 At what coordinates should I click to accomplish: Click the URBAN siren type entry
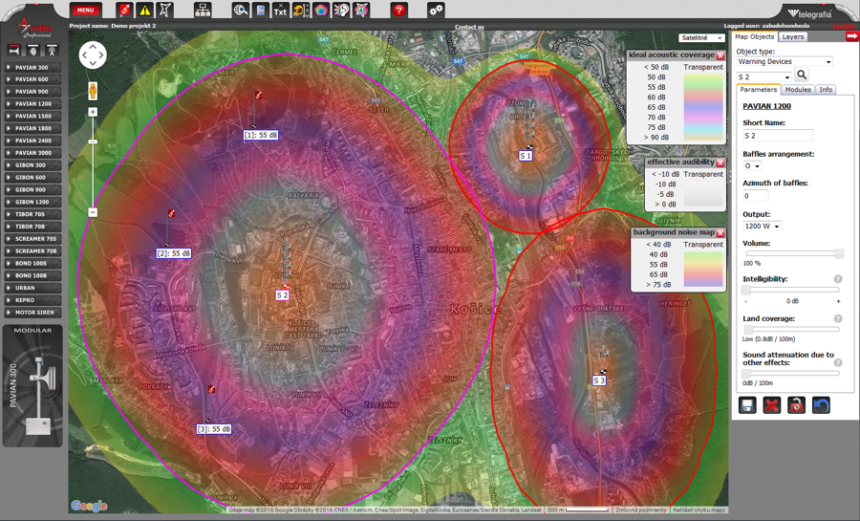click(33, 288)
